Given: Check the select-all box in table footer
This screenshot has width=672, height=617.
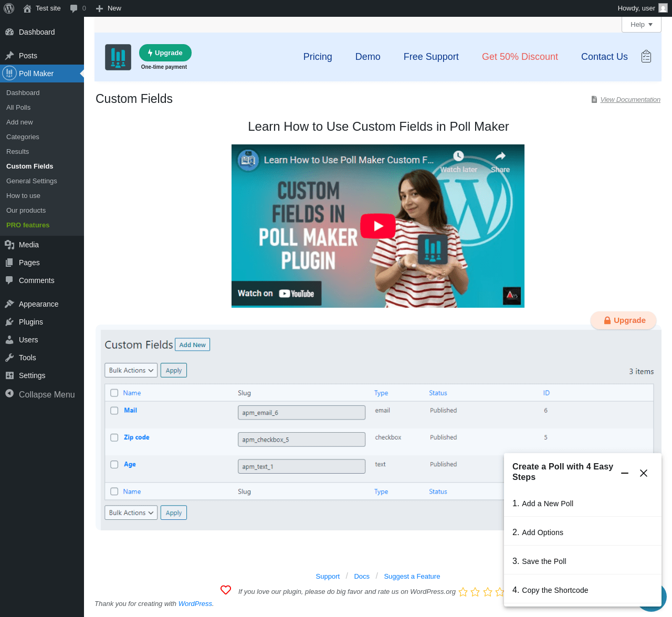Looking at the screenshot, I should (x=114, y=491).
